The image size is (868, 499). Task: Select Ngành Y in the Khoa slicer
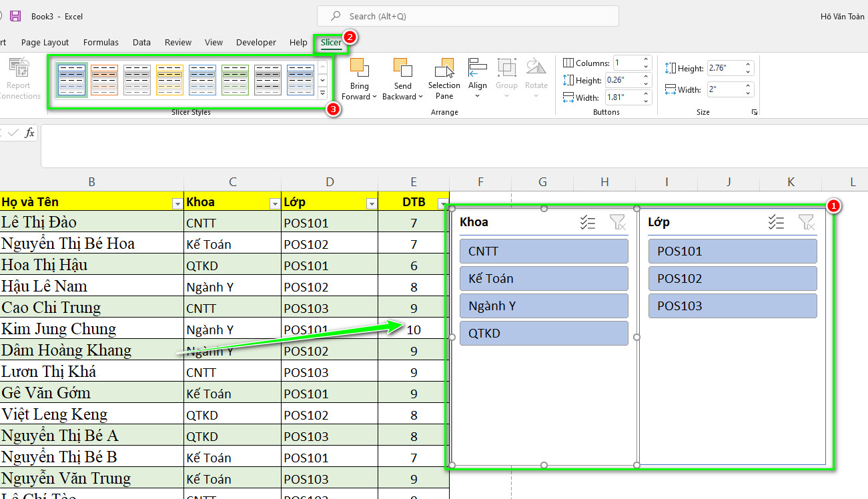point(544,306)
